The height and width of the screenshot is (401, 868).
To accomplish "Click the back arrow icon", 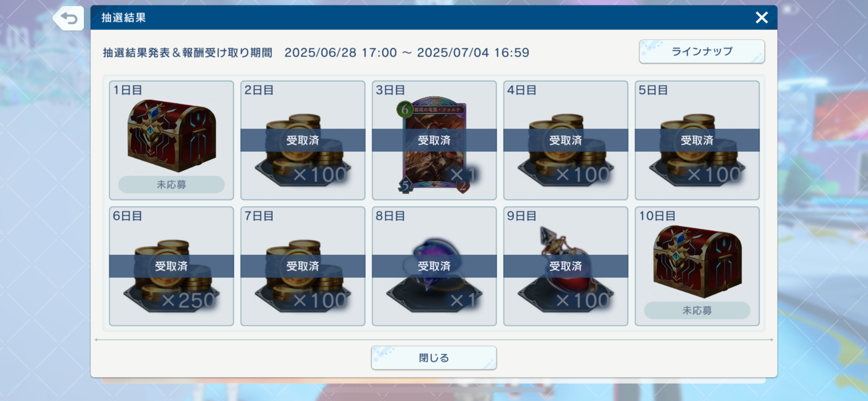I will point(69,18).
